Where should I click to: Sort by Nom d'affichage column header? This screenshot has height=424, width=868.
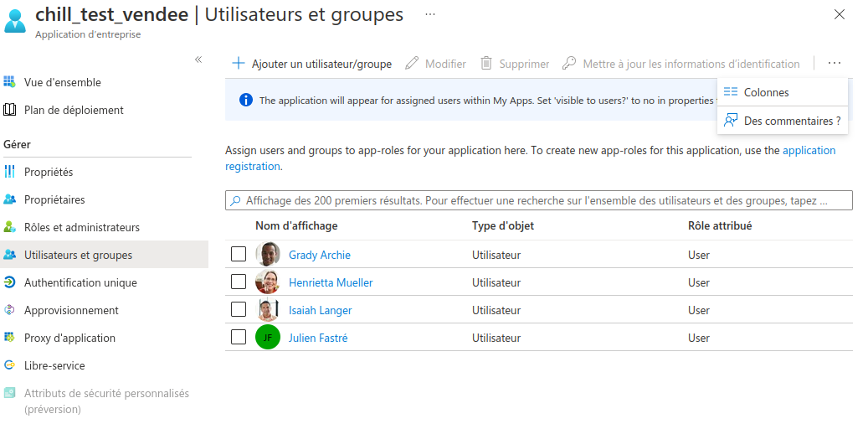coord(296,226)
